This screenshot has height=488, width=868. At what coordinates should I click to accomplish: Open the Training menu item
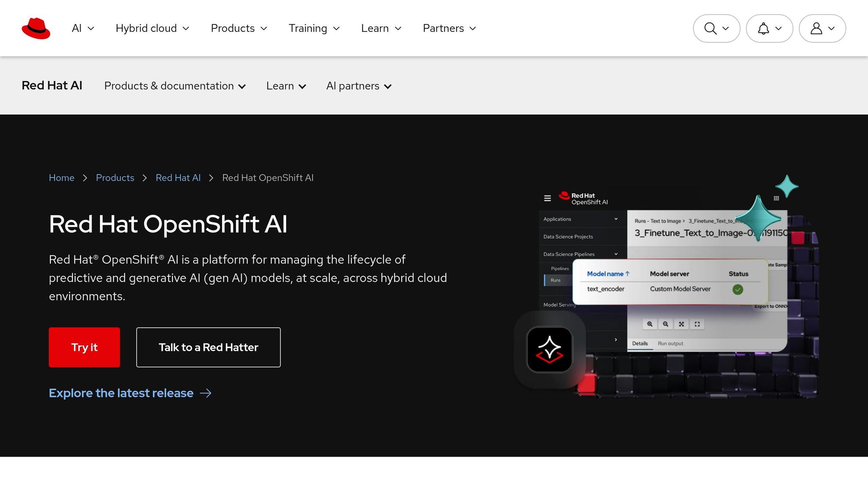(314, 28)
